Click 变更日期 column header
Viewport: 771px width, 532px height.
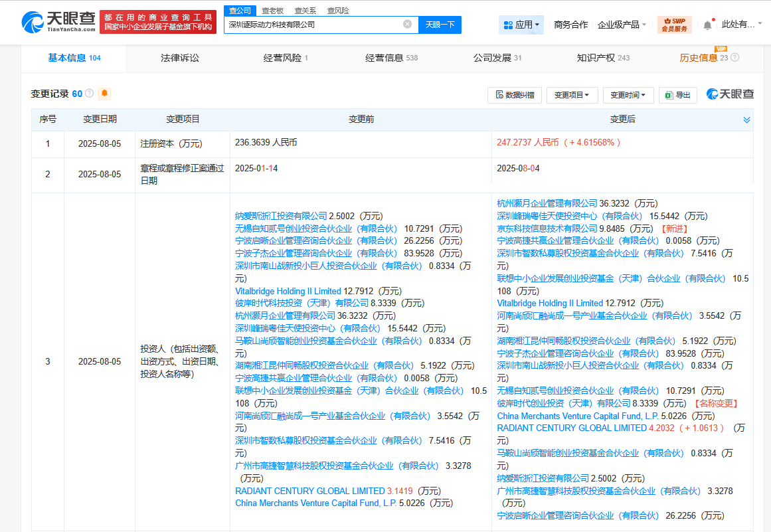100,120
